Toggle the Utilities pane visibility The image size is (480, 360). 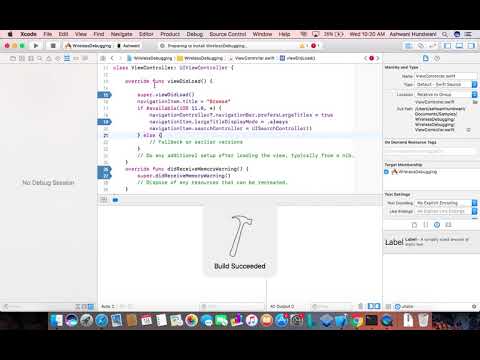pyautogui.click(x=471, y=46)
